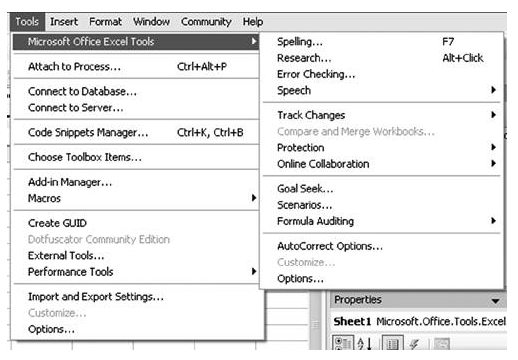The height and width of the screenshot is (360, 518).
Task: Choose Connect to Server menu item
Action: click(136, 108)
